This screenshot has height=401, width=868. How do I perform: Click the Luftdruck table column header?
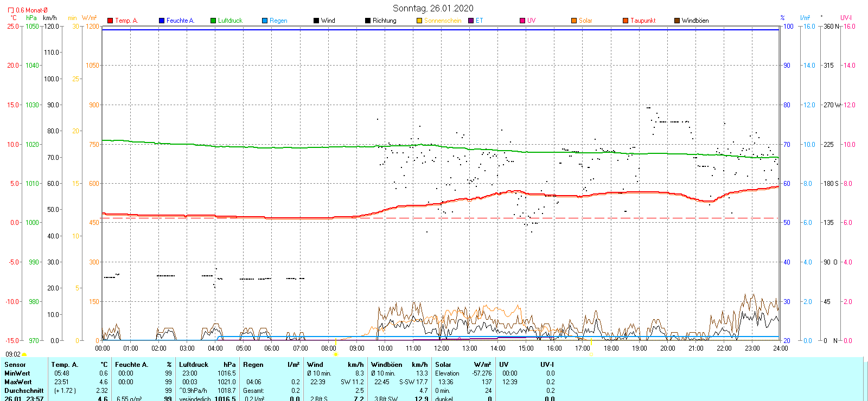tap(194, 365)
